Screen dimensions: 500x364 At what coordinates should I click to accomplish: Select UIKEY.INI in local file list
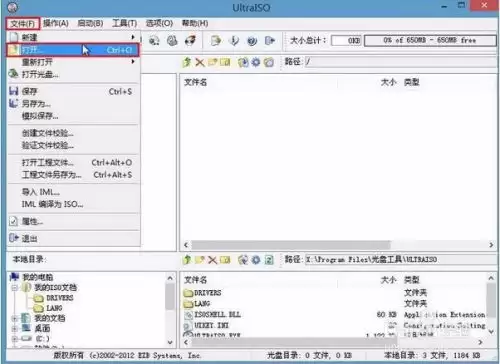pyautogui.click(x=211, y=325)
